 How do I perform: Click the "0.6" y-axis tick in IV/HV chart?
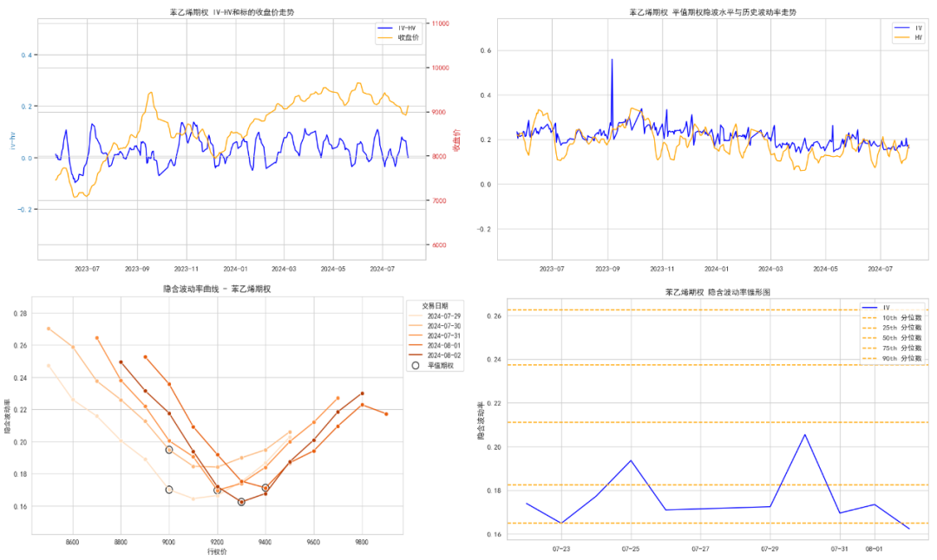[486, 51]
